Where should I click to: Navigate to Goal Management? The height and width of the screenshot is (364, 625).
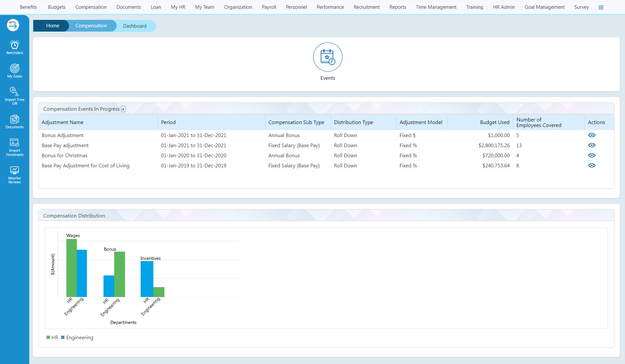pos(544,7)
